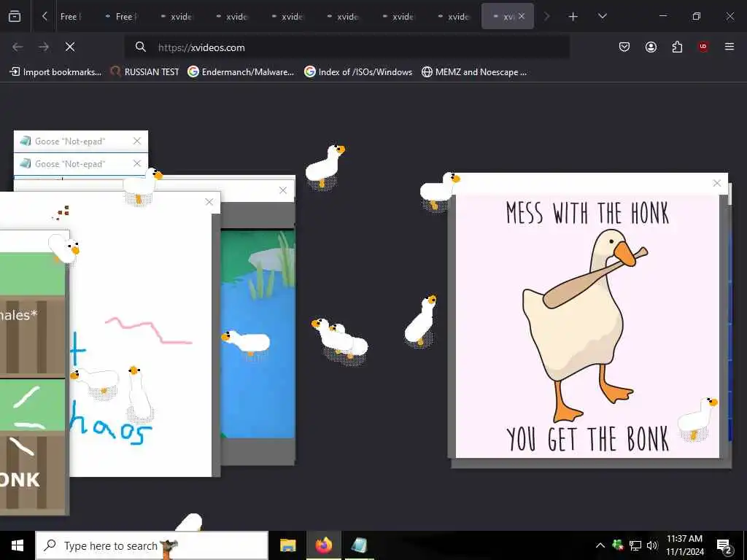
Task: Click the search magnifier in the address bar
Action: pyautogui.click(x=140, y=47)
